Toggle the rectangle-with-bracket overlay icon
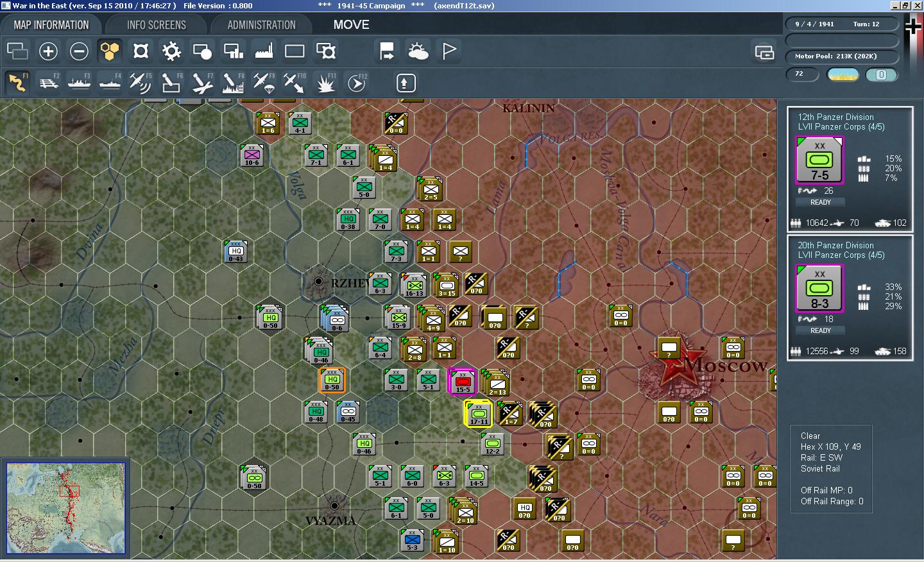The width and height of the screenshot is (924, 562). tap(326, 51)
